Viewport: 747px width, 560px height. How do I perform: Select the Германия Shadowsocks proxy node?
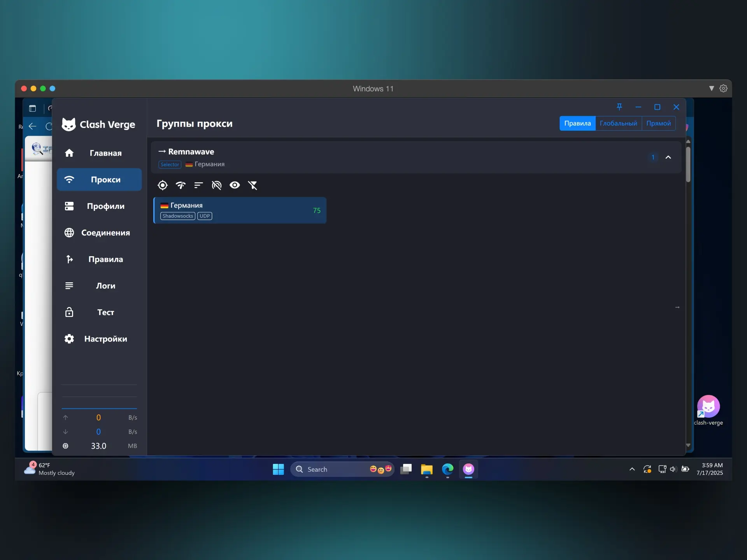[x=240, y=210]
